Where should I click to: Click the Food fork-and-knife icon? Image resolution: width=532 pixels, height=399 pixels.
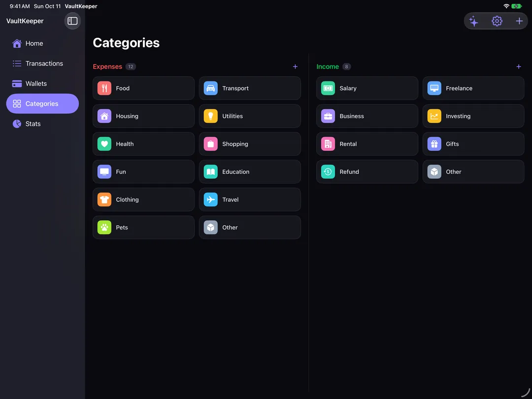coord(104,88)
